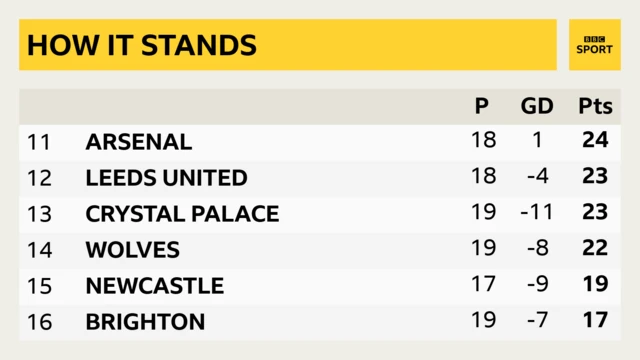
Task: Click Crystal Palace's -11 goal difference
Action: pos(537,212)
